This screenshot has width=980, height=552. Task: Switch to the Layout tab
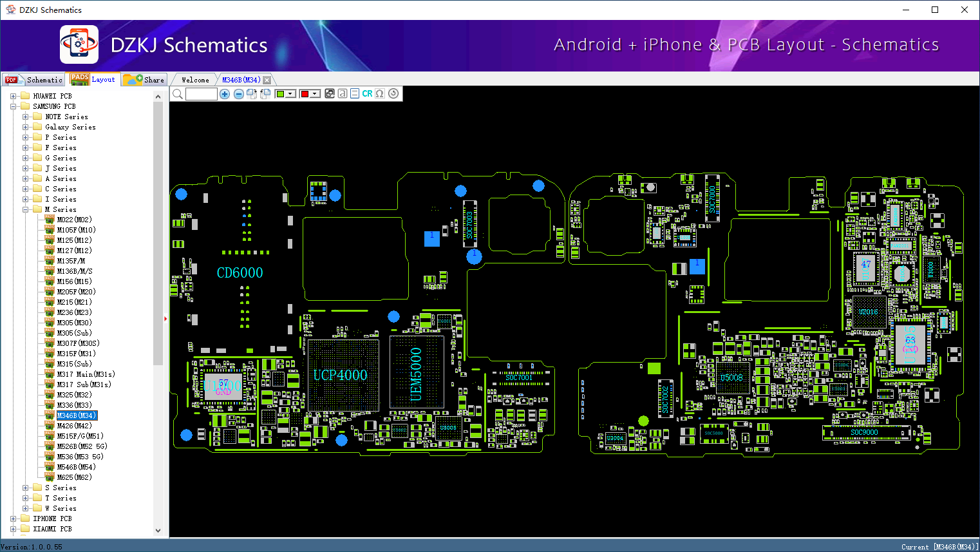coord(93,79)
